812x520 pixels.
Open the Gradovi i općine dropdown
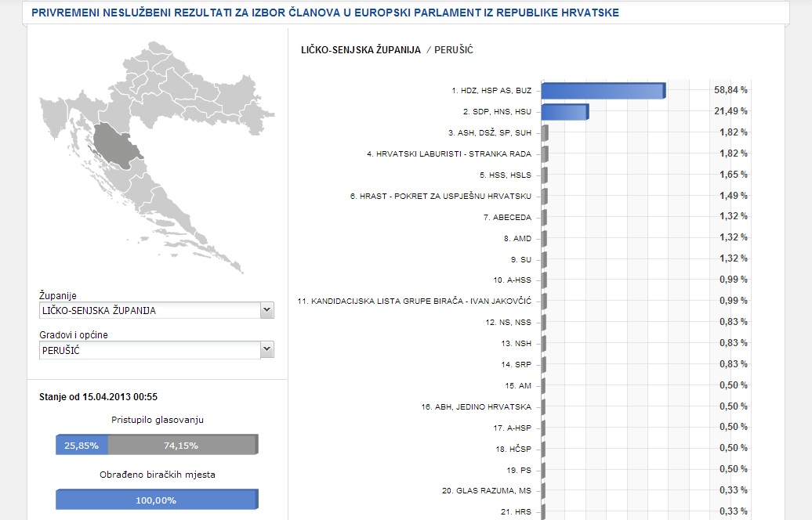point(157,350)
